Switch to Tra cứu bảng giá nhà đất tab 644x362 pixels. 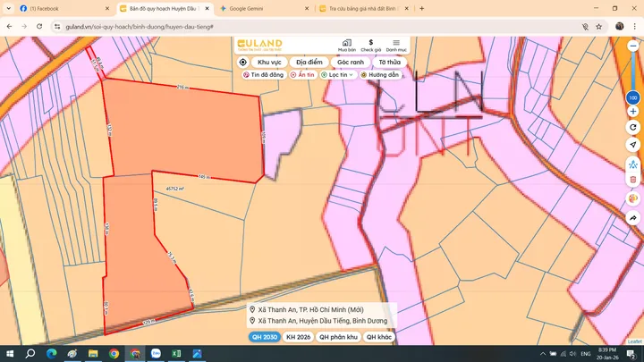[x=363, y=9]
